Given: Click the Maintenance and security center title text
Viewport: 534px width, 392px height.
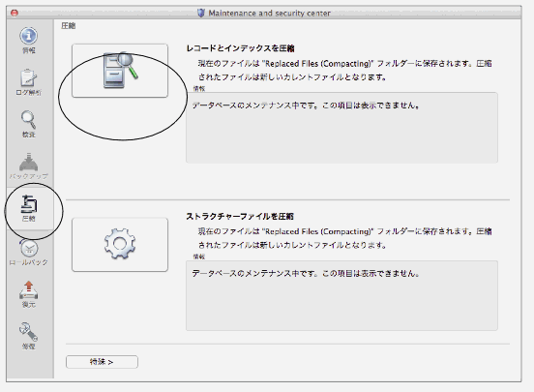Looking at the screenshot, I should tap(269, 14).
